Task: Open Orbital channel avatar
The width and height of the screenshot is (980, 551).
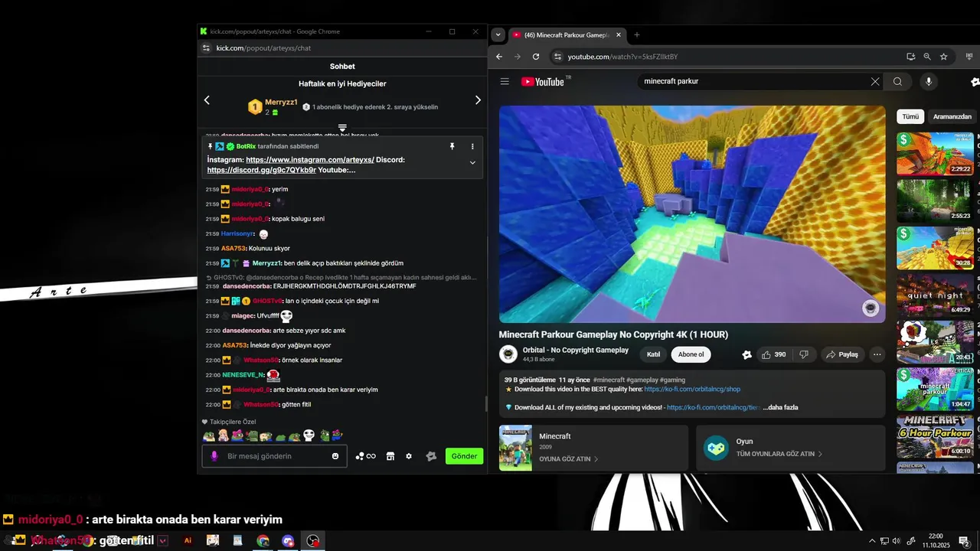Action: pos(508,354)
